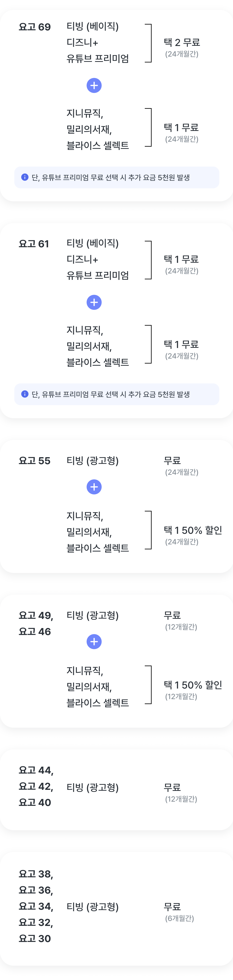Click the 유튜브 프리미엄 surcharge notice under 요고 61

tap(111, 395)
